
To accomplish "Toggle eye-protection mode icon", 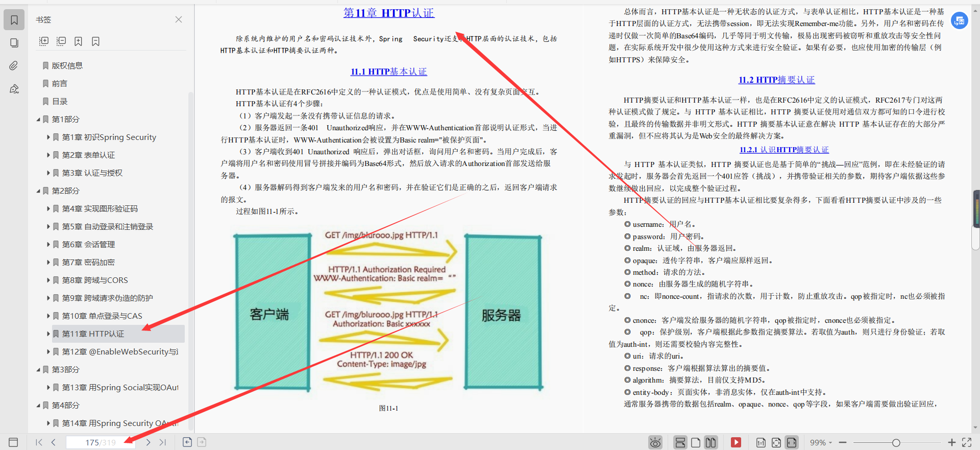I will point(655,442).
